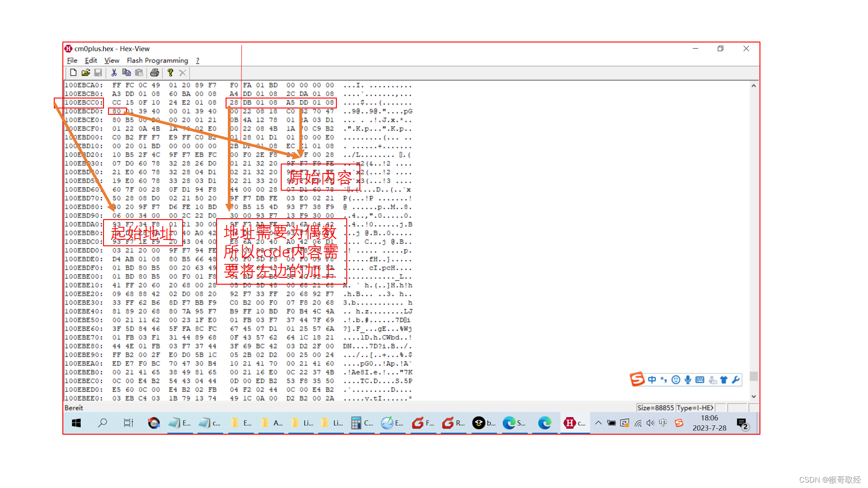This screenshot has width=868, height=488.
Task: Open help using the question mark toolbar icon
Action: pos(170,72)
